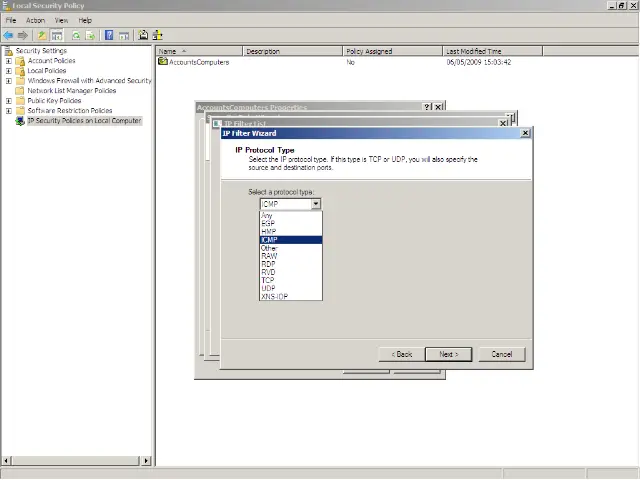Select the AccountsComputers policy icon
Image resolution: width=640 pixels, height=480 pixels.
(163, 62)
